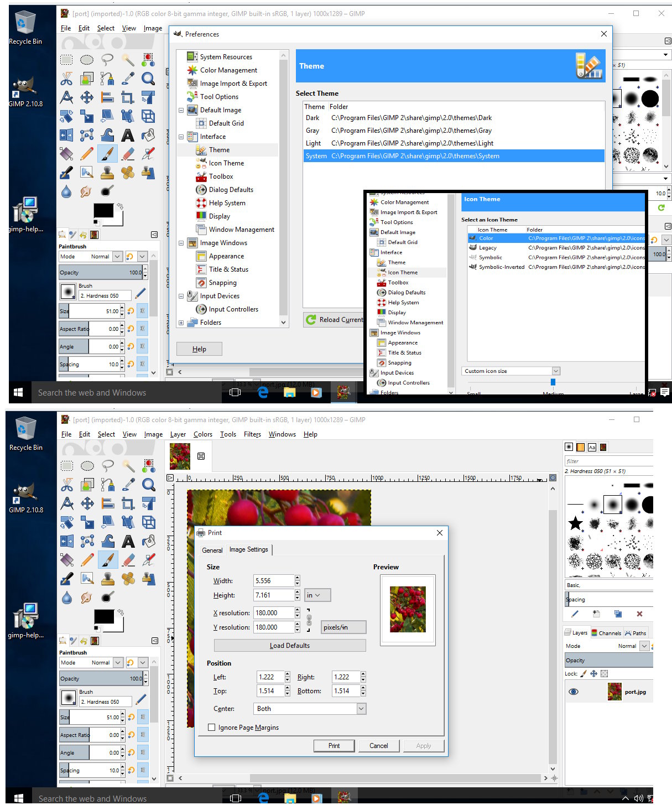Image resolution: width=672 pixels, height=805 pixels.
Task: Select Flip tool in lower GIMP toolbox
Action: (67, 541)
